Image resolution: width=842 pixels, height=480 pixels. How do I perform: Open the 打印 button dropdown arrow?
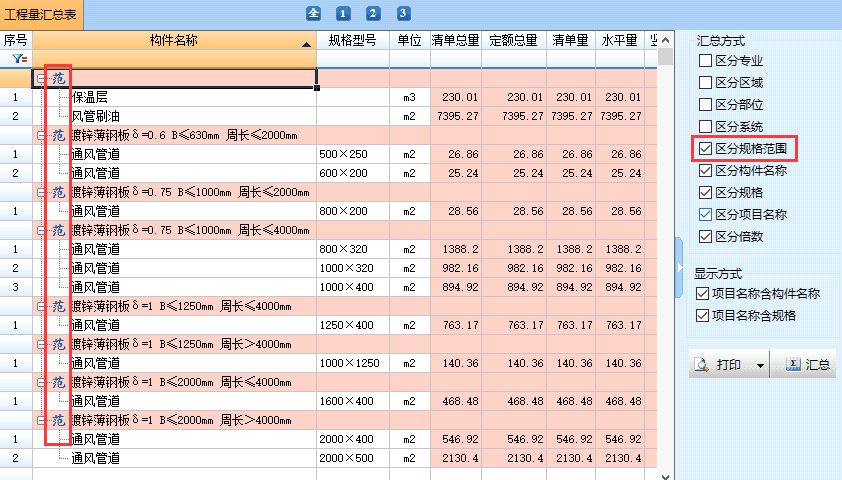760,365
